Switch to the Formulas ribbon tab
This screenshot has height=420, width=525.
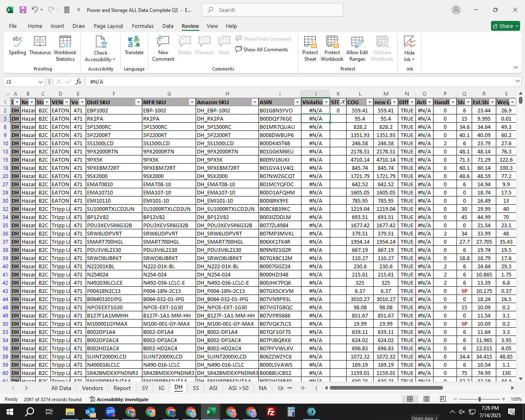143,26
